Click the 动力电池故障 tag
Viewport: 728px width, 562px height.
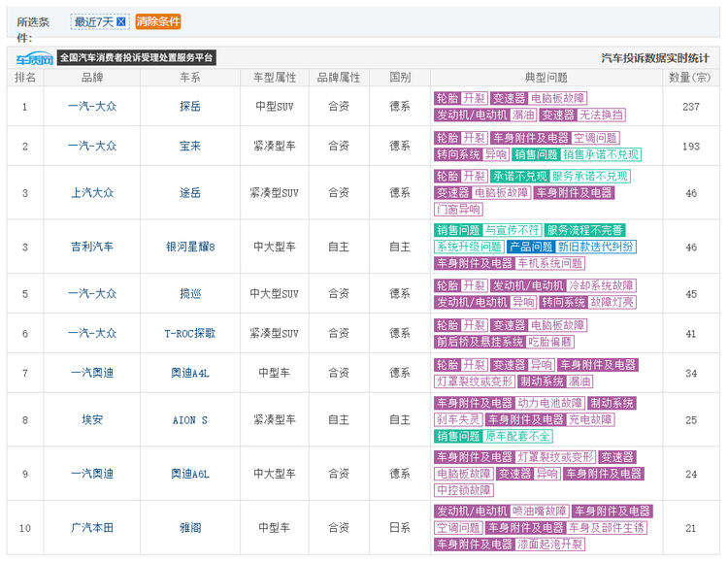pos(549,403)
